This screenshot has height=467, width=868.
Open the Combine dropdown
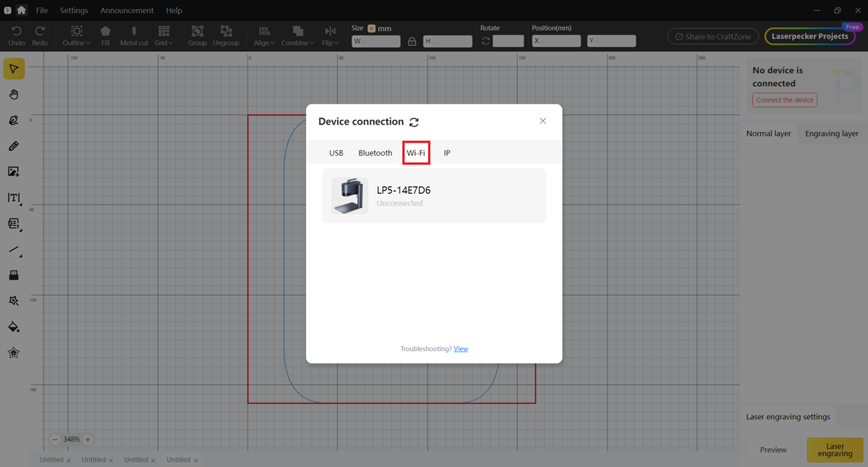pos(298,35)
